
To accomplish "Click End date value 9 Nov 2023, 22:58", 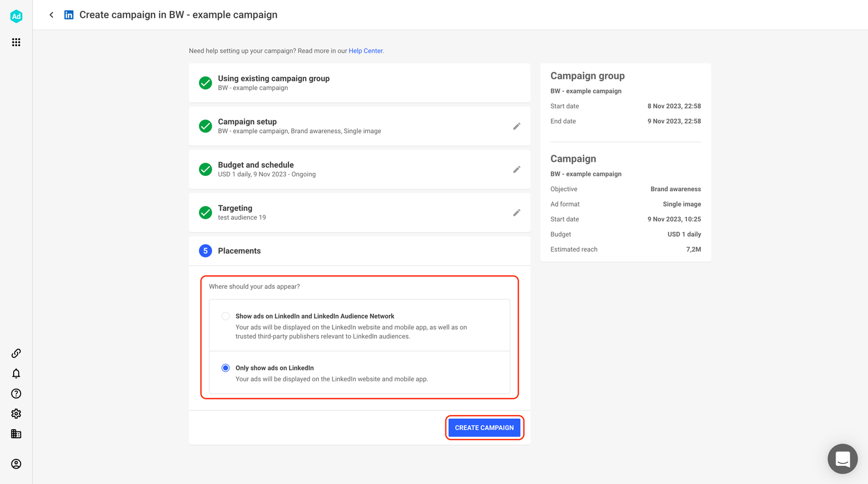I will coord(674,121).
